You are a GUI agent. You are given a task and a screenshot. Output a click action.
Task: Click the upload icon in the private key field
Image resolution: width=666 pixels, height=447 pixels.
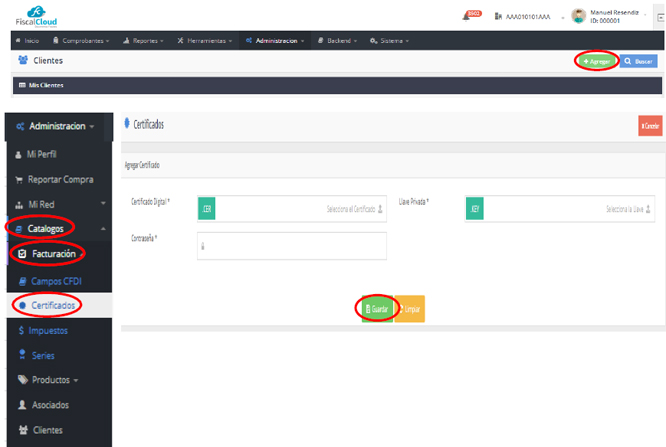click(648, 209)
